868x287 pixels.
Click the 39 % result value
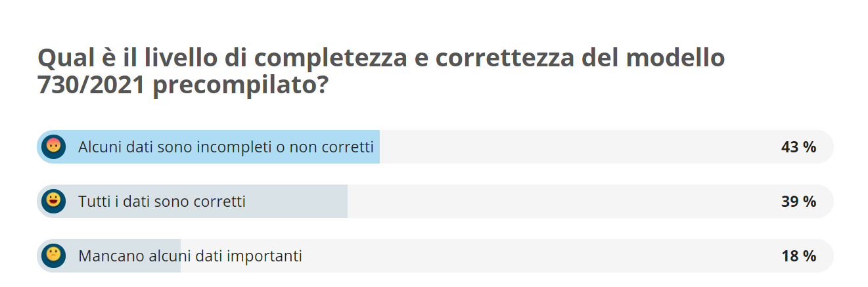pyautogui.click(x=798, y=202)
